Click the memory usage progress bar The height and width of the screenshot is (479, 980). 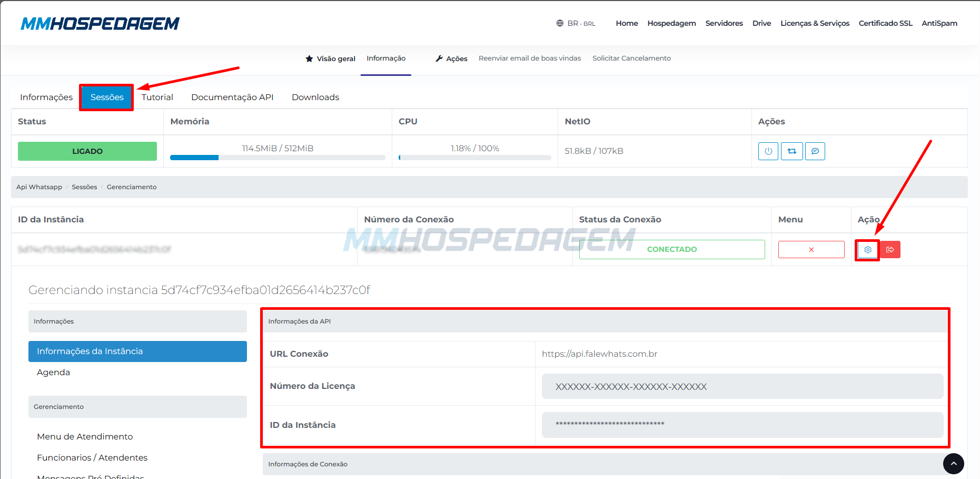[x=278, y=158]
